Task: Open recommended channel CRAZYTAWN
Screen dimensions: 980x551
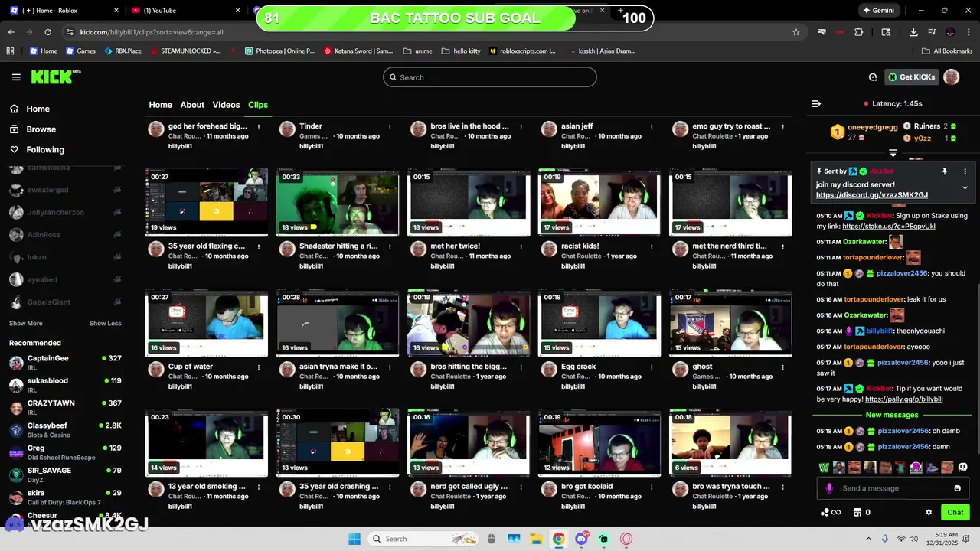Action: 65,407
